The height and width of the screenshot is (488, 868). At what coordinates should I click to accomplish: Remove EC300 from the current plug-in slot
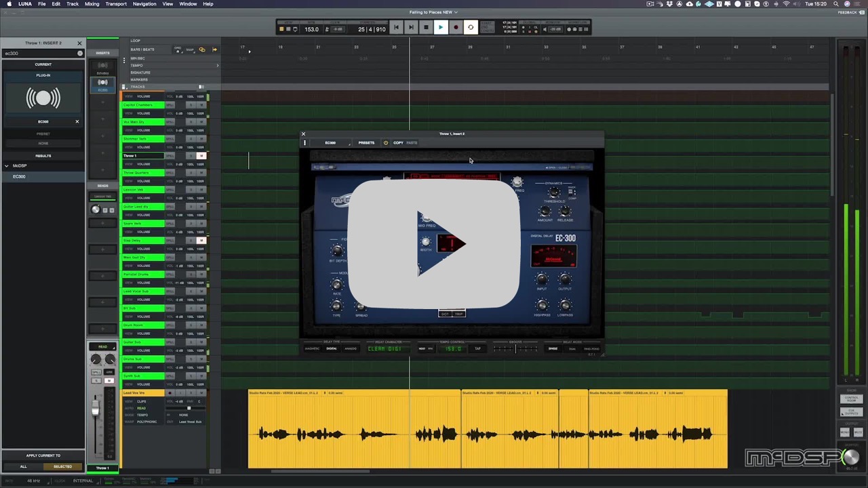pos(77,122)
